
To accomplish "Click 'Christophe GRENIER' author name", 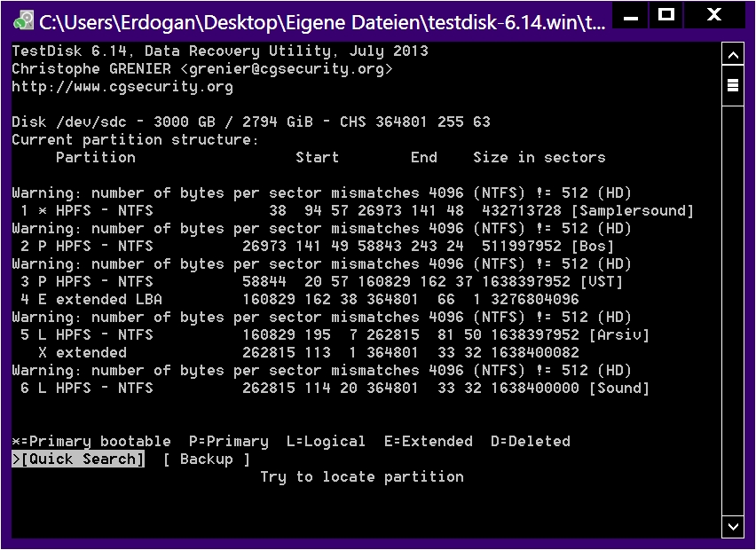I will (x=91, y=69).
